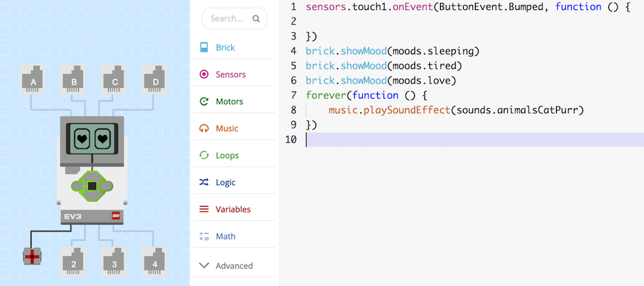Image resolution: width=644 pixels, height=286 pixels.
Task: Open the Loops category
Action: pos(235,156)
